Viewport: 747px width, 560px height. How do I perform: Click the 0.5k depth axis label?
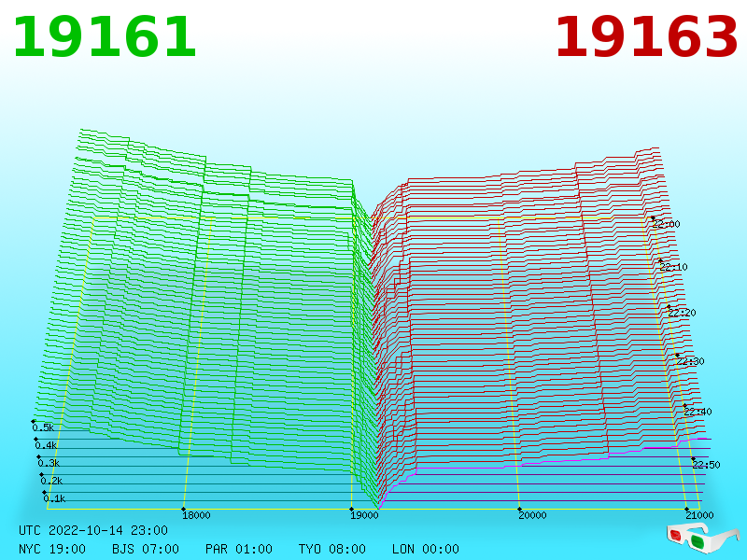click(x=43, y=427)
